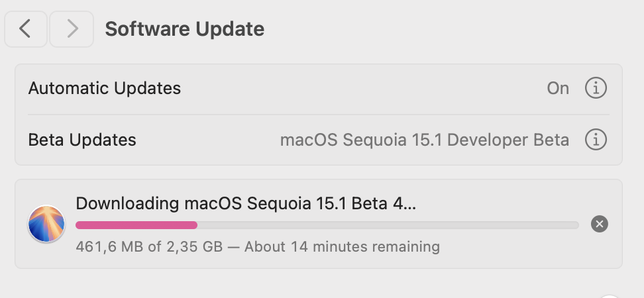This screenshot has height=298, width=644.
Task: Open info for Beta Updates
Action: [596, 140]
